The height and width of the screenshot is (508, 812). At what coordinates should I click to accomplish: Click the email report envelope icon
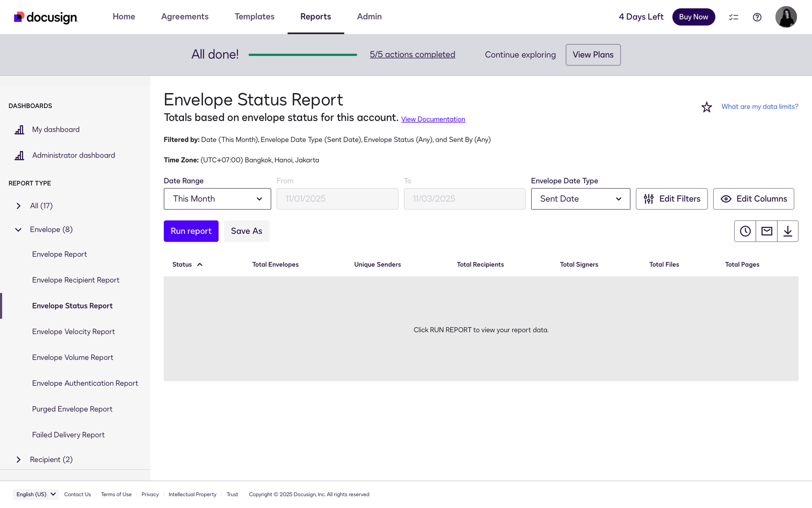point(766,231)
